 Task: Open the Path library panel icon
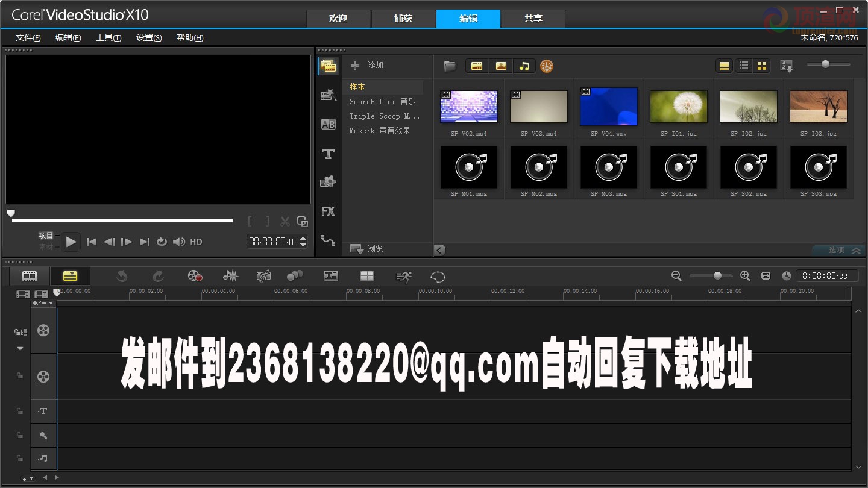(328, 240)
